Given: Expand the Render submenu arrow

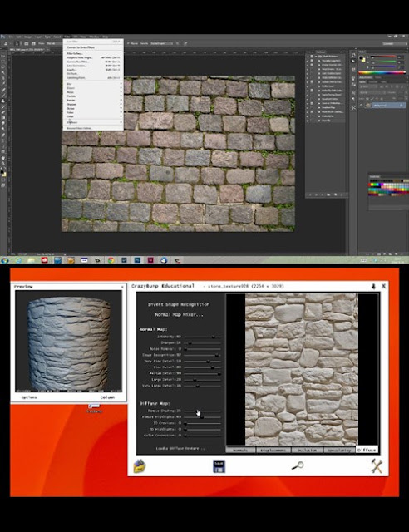Looking at the screenshot, I should pyautogui.click(x=121, y=100).
